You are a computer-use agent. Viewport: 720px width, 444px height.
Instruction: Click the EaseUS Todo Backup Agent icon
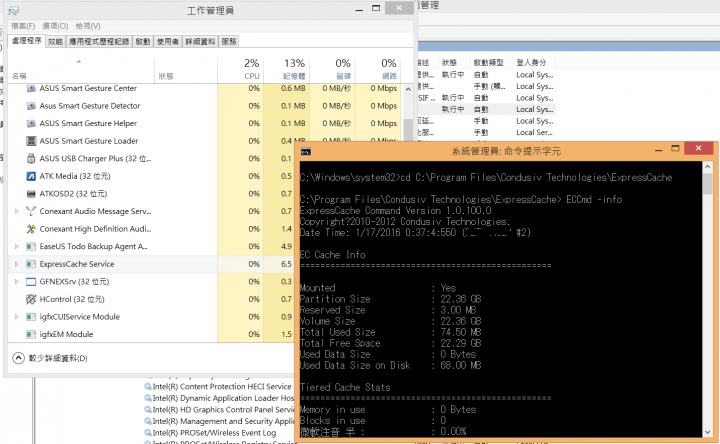tap(31, 247)
